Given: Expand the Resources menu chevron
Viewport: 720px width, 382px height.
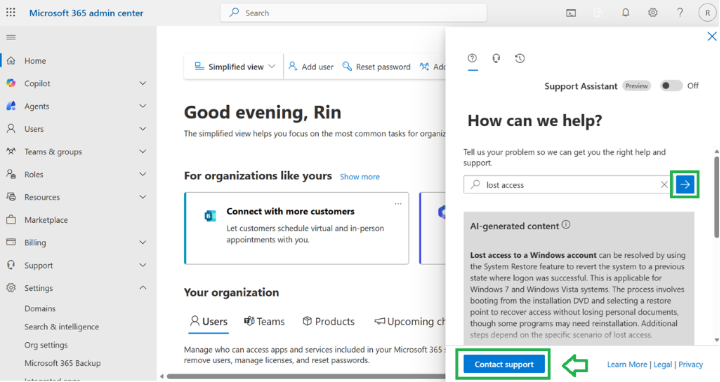Looking at the screenshot, I should click(143, 197).
